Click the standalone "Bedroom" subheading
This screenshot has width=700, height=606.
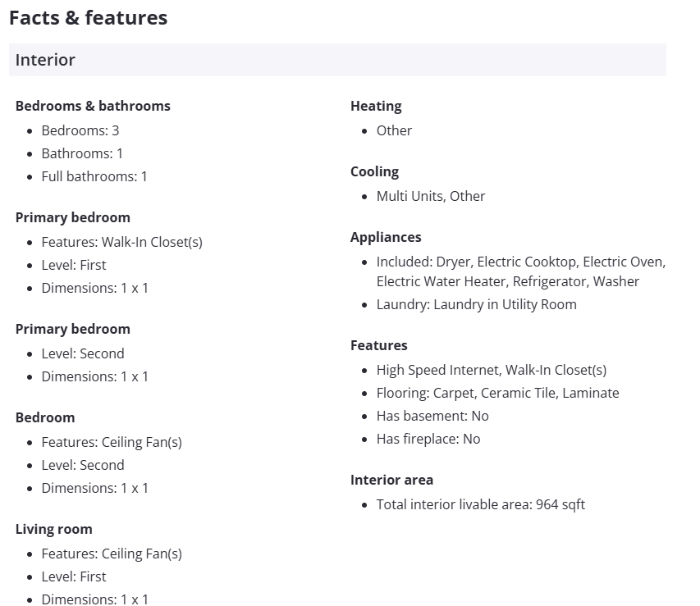coord(45,417)
